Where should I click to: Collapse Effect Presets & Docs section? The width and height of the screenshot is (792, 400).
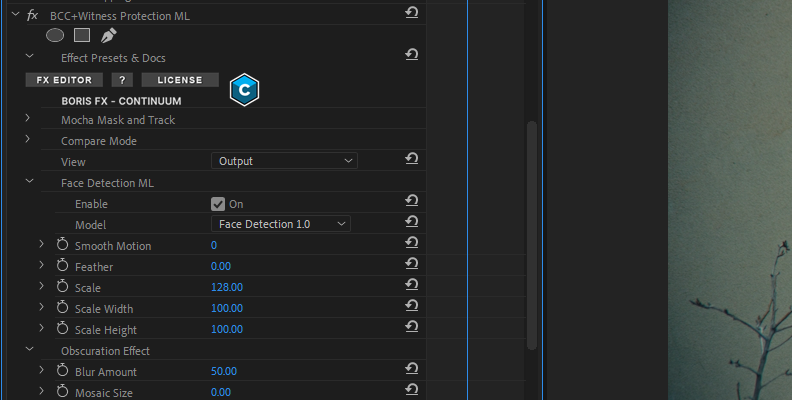[x=29, y=56]
